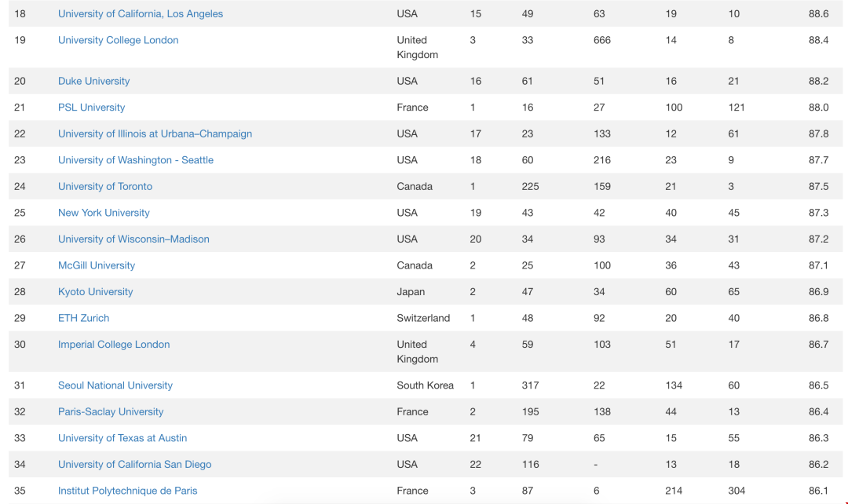Open New York University link

tap(104, 213)
